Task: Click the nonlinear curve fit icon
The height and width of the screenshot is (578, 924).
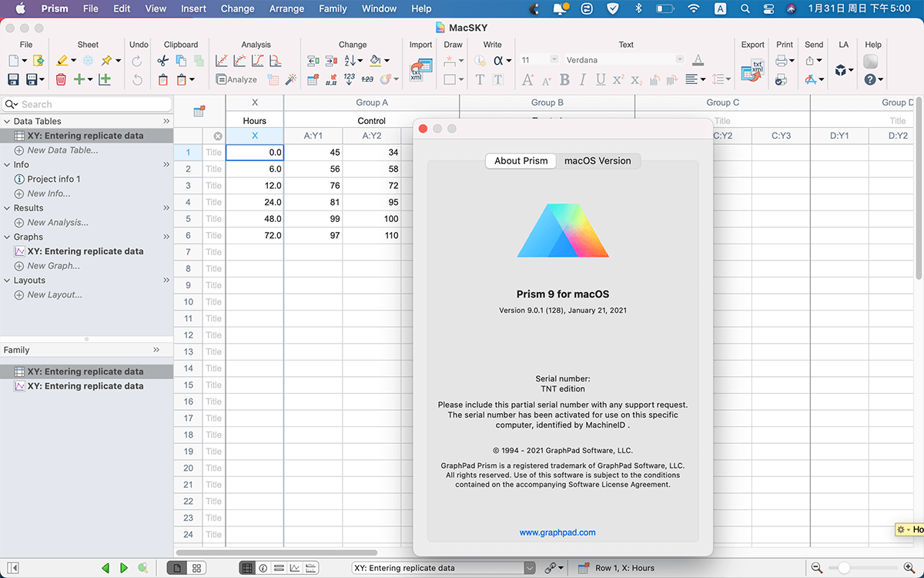Action: point(239,60)
